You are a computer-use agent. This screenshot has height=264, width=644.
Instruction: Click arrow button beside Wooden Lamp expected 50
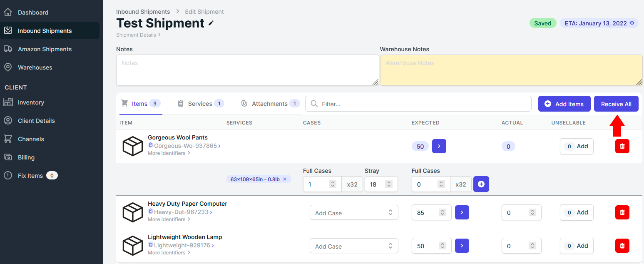tap(462, 246)
